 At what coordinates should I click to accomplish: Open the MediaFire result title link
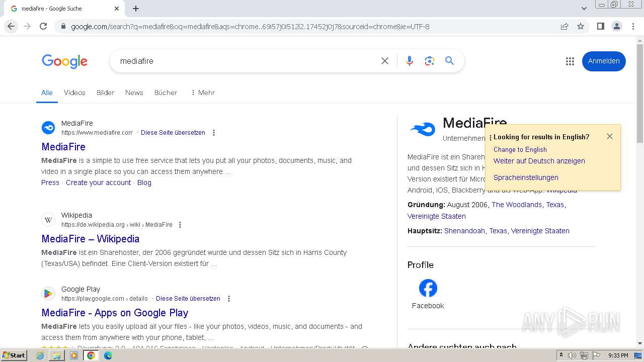tap(63, 147)
